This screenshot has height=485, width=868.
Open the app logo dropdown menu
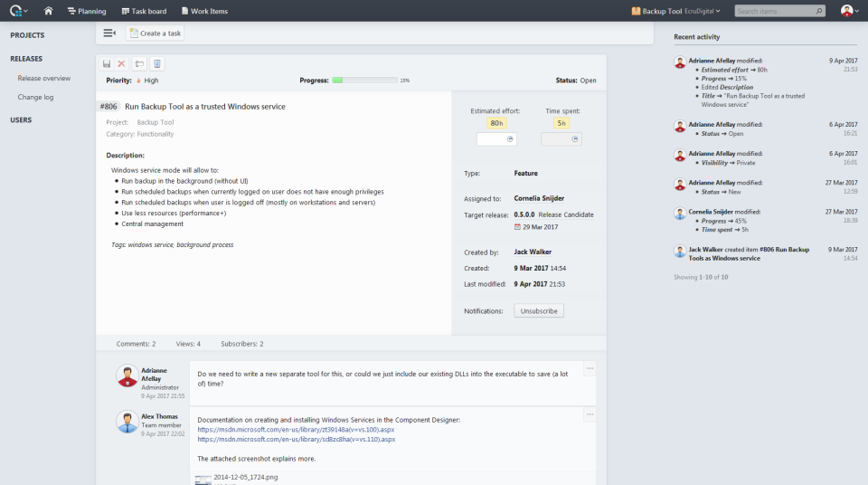(x=18, y=11)
